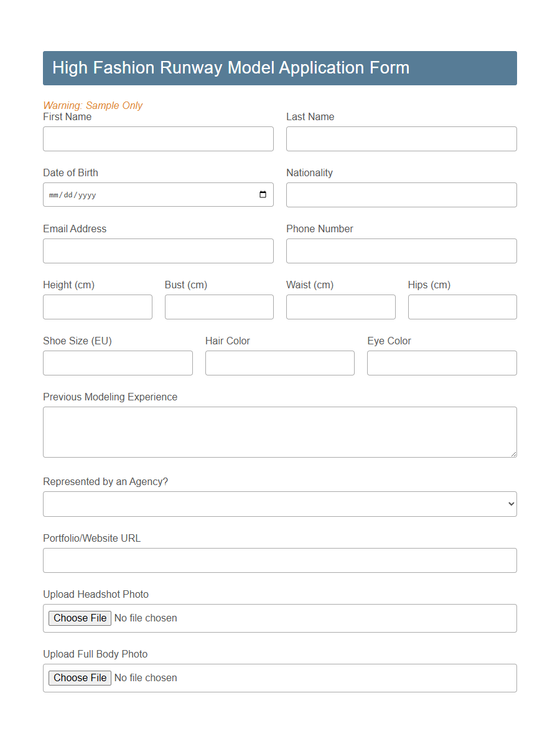Choose File for the Headshot Photo upload
The height and width of the screenshot is (736, 560).
coord(80,618)
